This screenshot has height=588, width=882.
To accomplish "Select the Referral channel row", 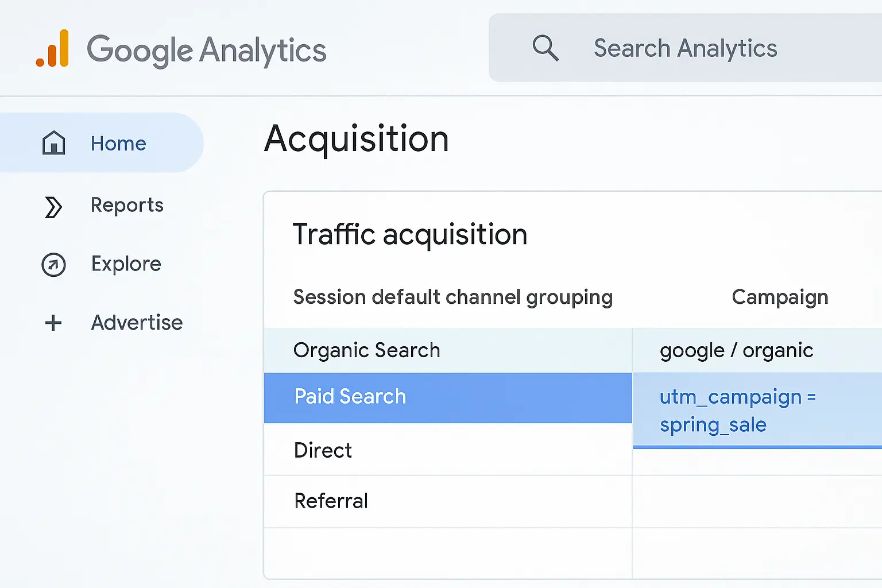I will point(331,501).
